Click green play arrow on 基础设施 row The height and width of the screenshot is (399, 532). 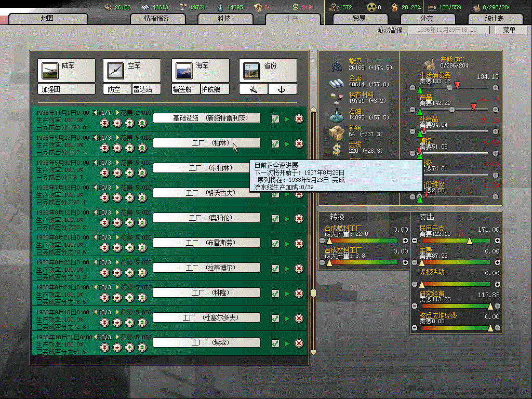click(x=287, y=119)
